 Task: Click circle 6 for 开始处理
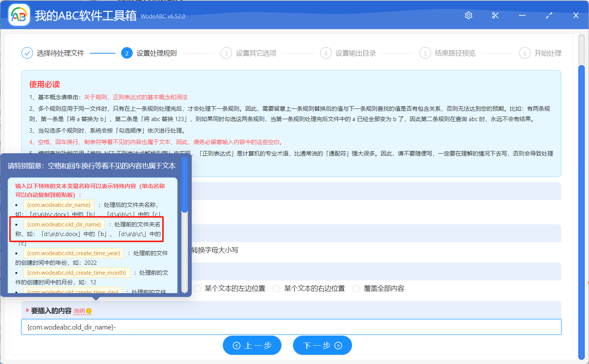click(x=525, y=53)
